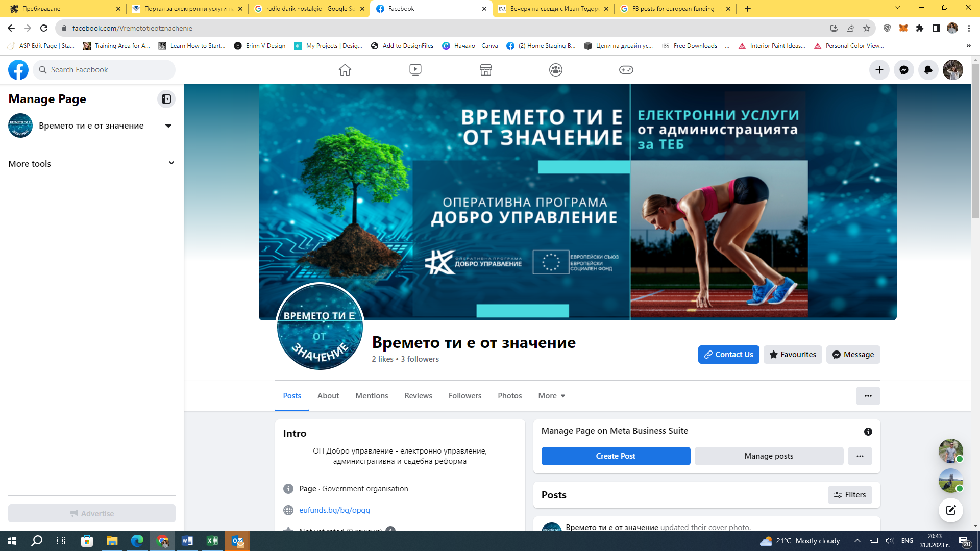Open File Explorer from the taskbar
980x551 pixels.
click(x=112, y=541)
